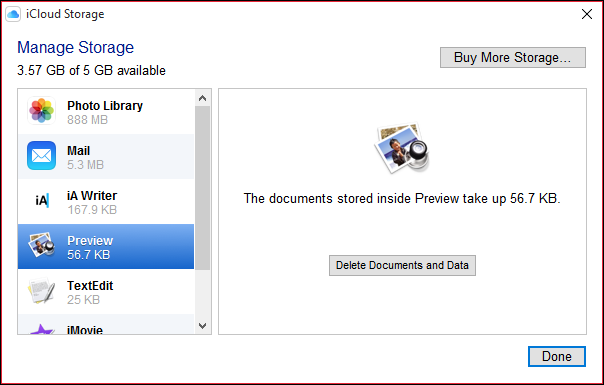Click the Preview icon in the selected row
604x385 pixels.
tap(41, 245)
